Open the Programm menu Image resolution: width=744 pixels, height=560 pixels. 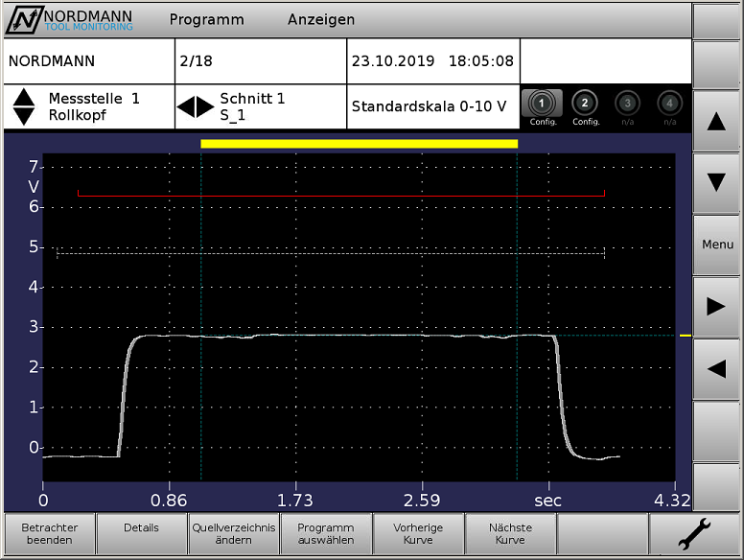206,19
